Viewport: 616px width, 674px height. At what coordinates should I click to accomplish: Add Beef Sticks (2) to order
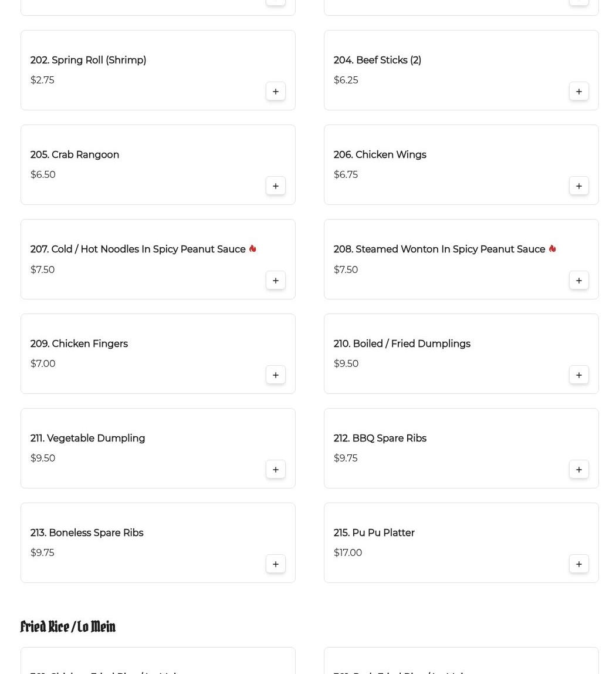coord(578,92)
